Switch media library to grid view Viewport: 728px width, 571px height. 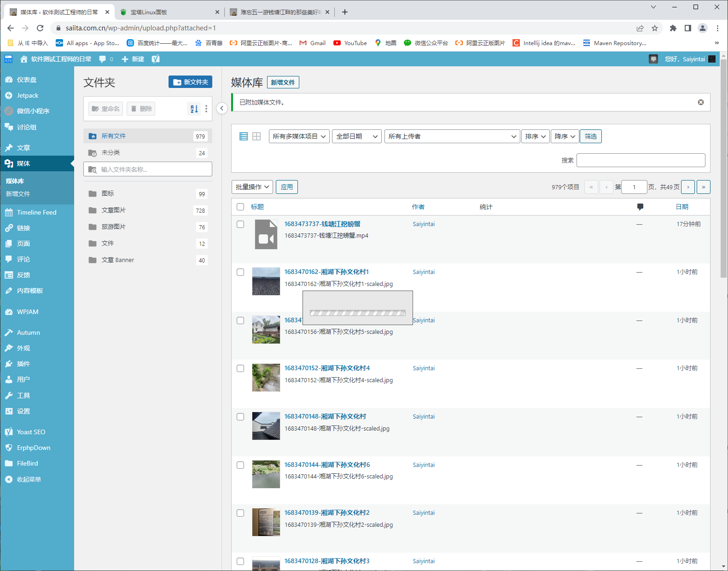click(256, 136)
